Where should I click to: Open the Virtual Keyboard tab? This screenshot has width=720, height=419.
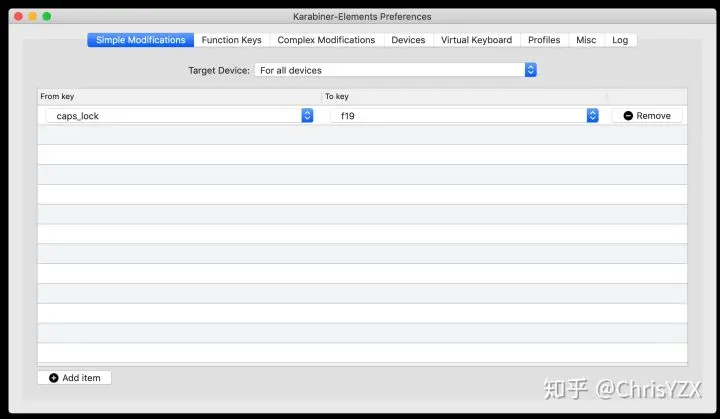(x=476, y=40)
